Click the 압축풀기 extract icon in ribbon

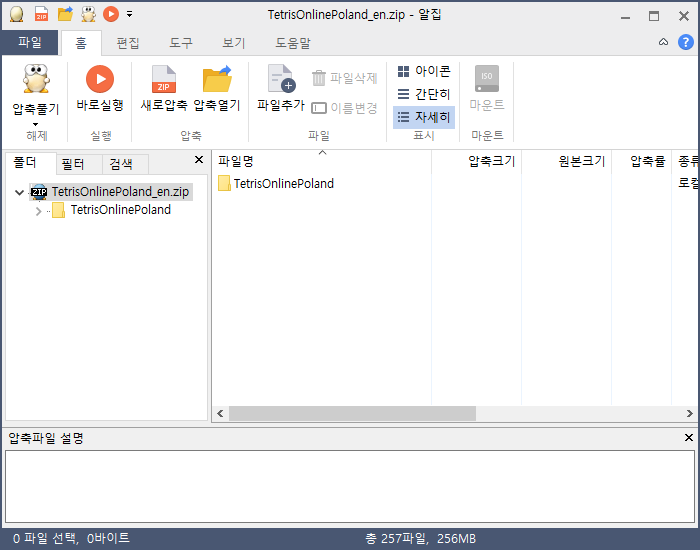(36, 79)
